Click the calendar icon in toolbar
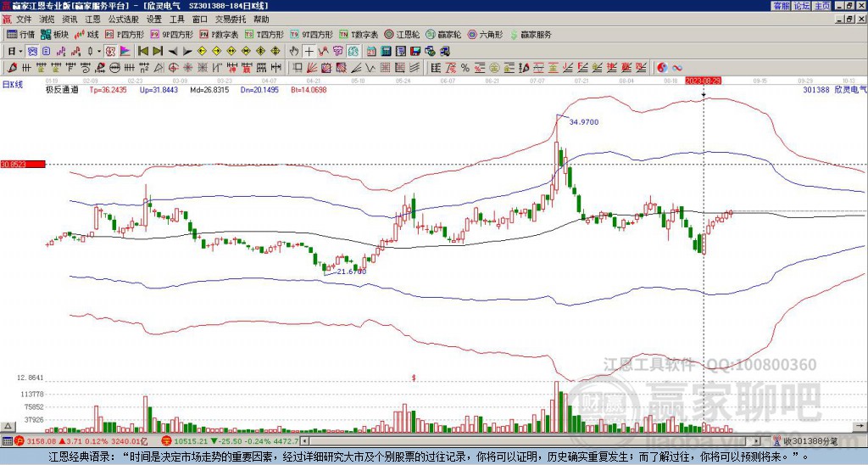 coord(371,52)
